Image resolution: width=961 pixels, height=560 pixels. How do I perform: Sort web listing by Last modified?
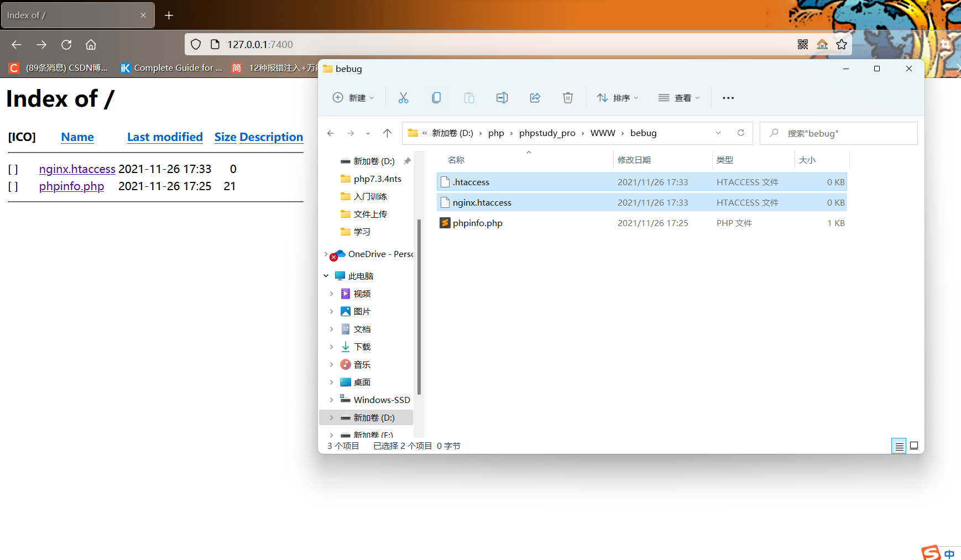tap(165, 137)
